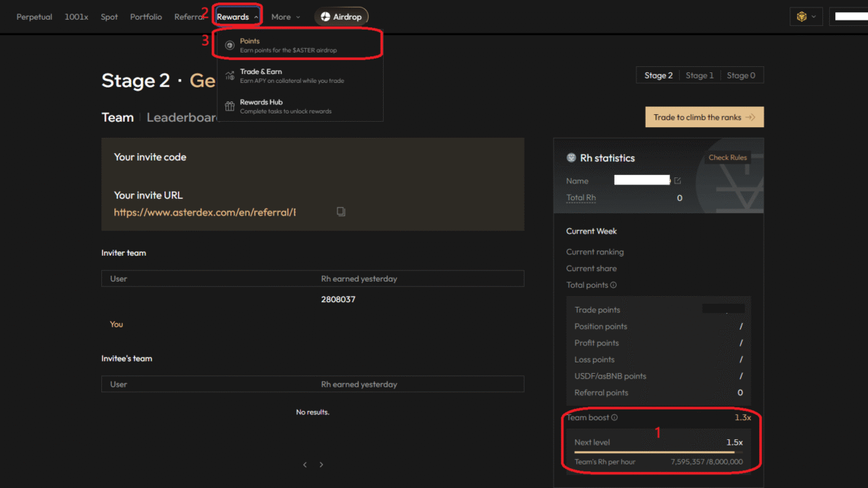This screenshot has height=488, width=868.
Task: Open Check Rules link
Action: pyautogui.click(x=727, y=158)
